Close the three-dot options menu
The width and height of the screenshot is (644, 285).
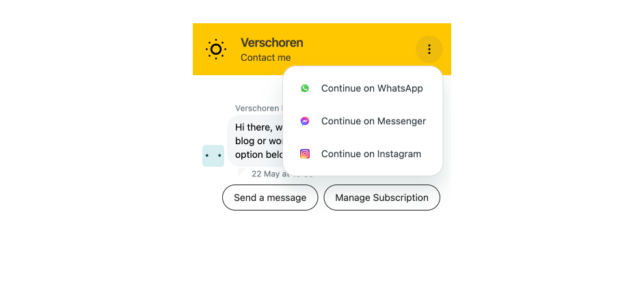pos(429,49)
